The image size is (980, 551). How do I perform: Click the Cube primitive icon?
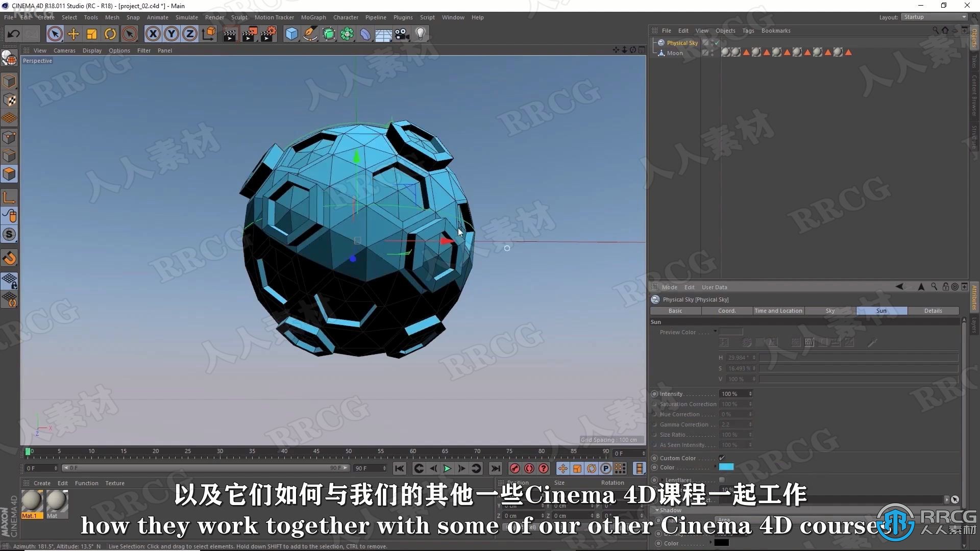pyautogui.click(x=291, y=34)
